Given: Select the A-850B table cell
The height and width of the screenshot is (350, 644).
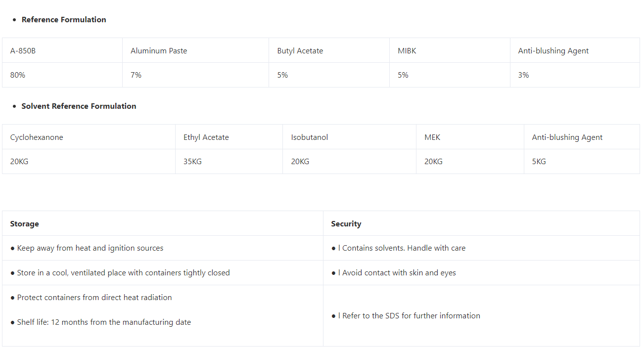Looking at the screenshot, I should click(x=62, y=50).
